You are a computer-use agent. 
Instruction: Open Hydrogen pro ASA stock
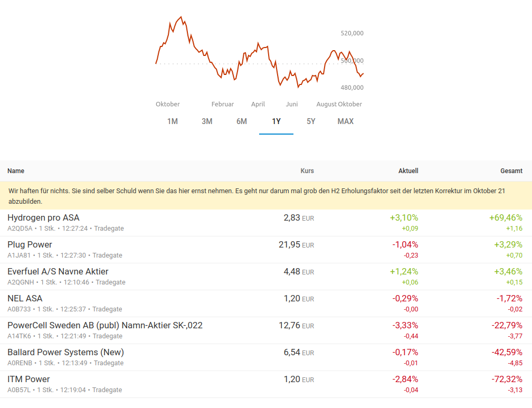pyautogui.click(x=43, y=217)
